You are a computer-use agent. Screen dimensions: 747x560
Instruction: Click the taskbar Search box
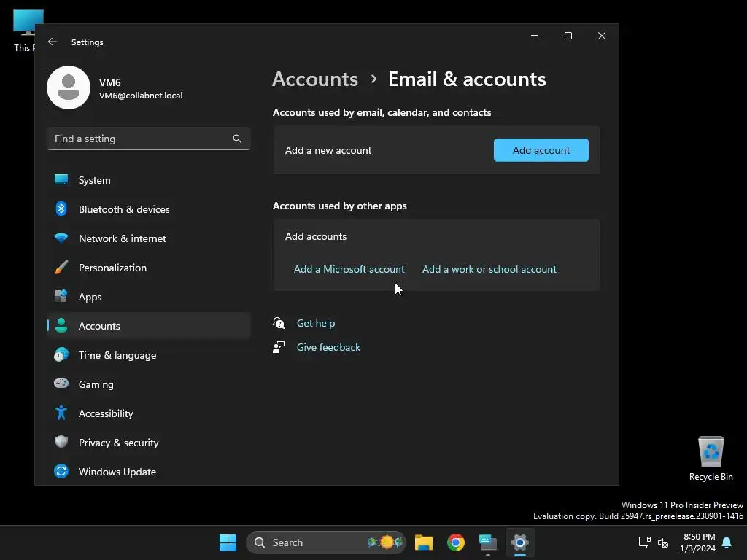pyautogui.click(x=326, y=542)
